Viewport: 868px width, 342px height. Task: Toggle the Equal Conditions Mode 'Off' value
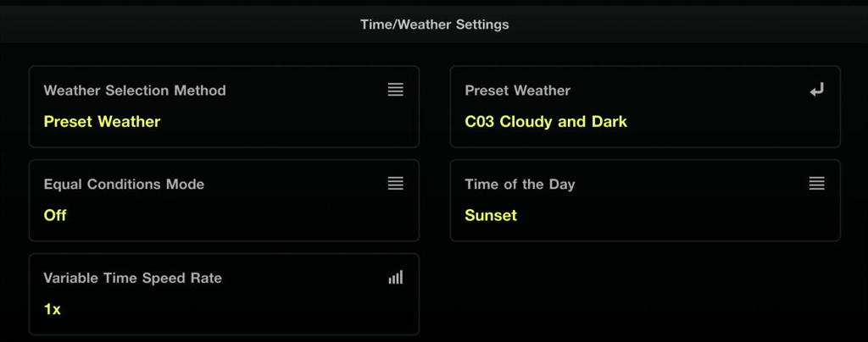coord(55,215)
